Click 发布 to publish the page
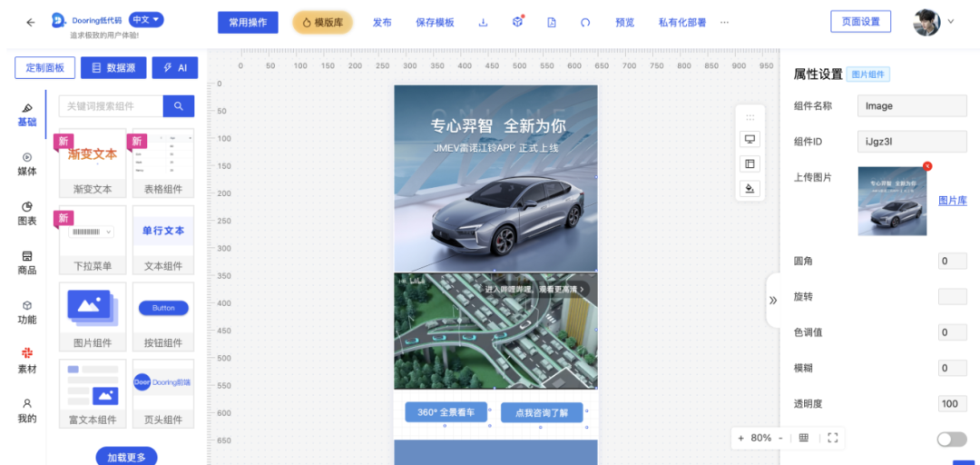The height and width of the screenshot is (465, 980). [382, 23]
